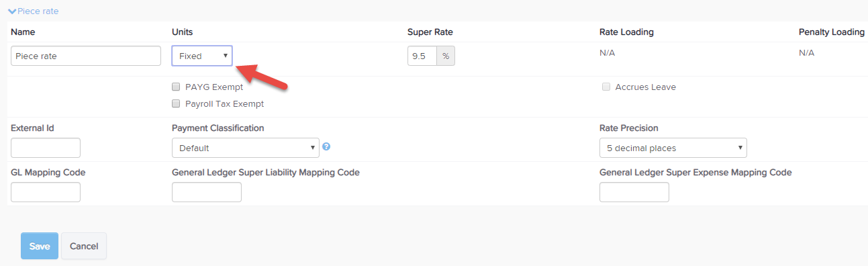
Task: Click the Super Rate field showing 9.5
Action: [422, 56]
